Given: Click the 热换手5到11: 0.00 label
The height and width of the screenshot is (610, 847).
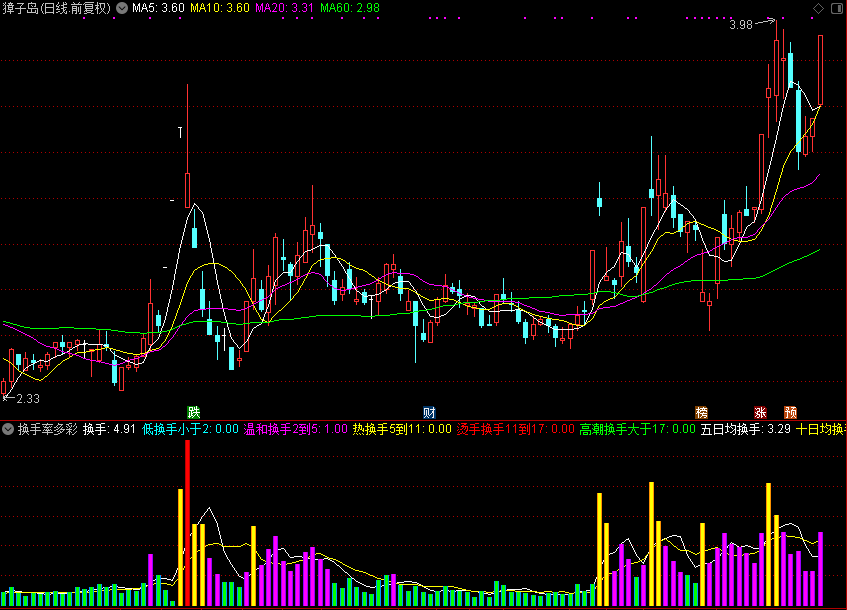Looking at the screenshot, I should coord(402,430).
